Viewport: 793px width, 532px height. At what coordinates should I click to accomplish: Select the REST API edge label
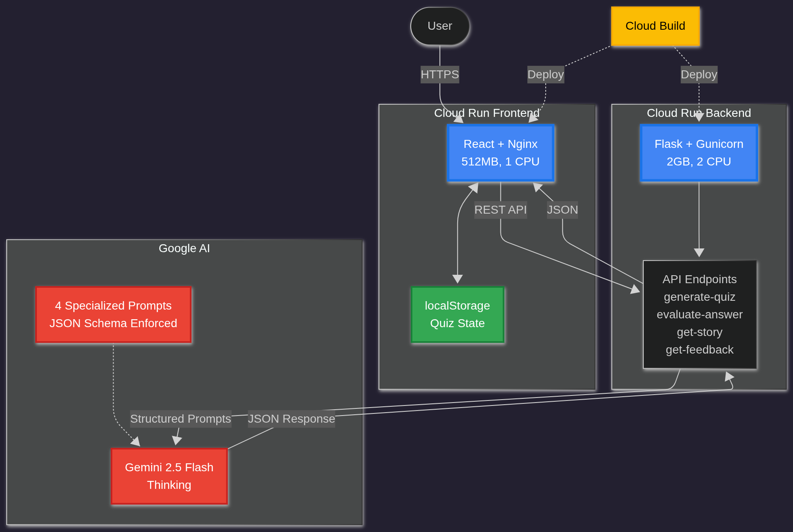(x=500, y=210)
